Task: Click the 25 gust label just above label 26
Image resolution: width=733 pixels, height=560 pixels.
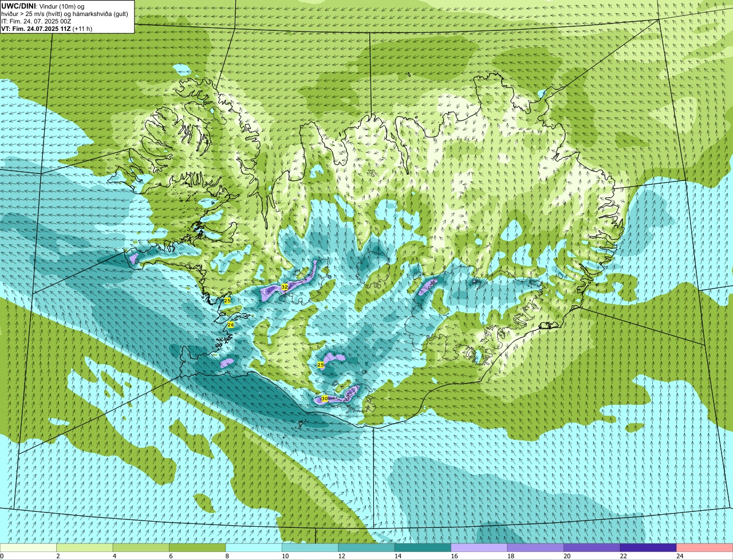Action: 227,300
